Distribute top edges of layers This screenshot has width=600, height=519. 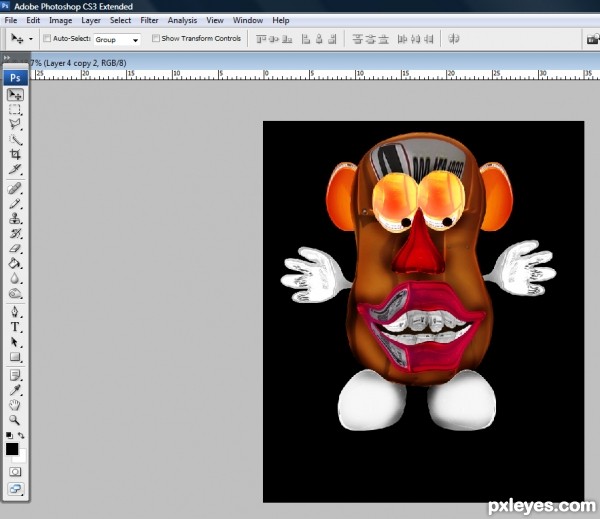(357, 39)
